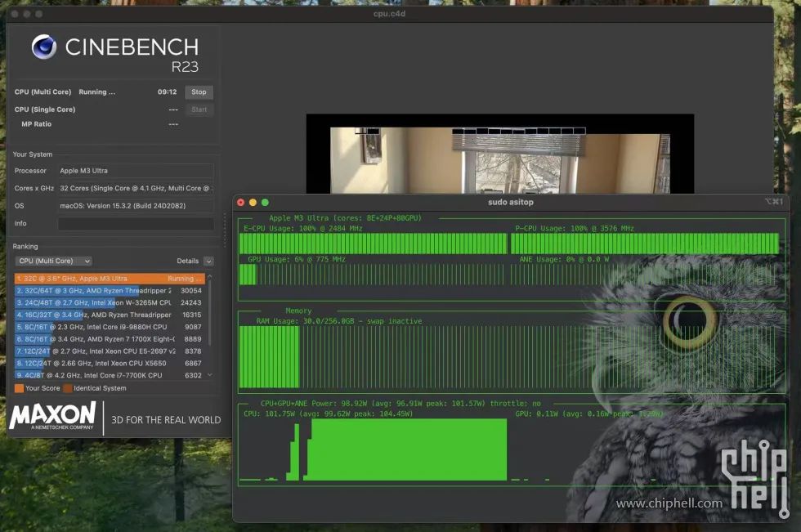Click the RAM Usage 30.0/256.0GB text

click(x=339, y=321)
